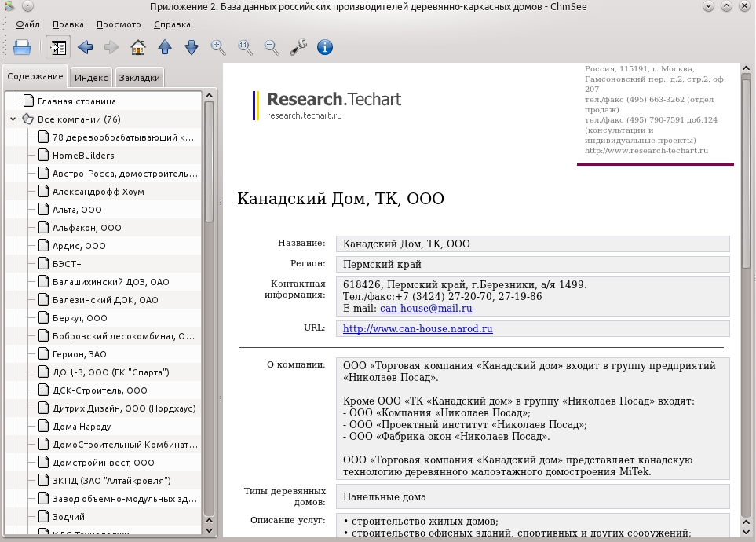Switch to the Содержание tab
The width and height of the screenshot is (756, 542).
tap(35, 76)
